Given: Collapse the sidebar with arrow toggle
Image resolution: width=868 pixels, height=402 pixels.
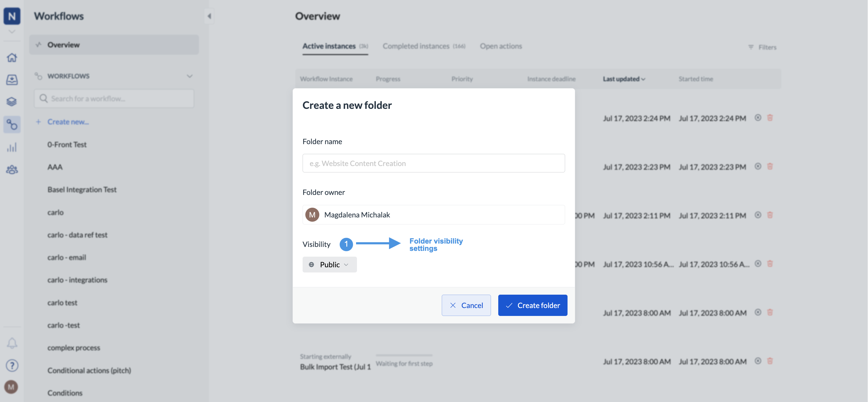Looking at the screenshot, I should 209,16.
